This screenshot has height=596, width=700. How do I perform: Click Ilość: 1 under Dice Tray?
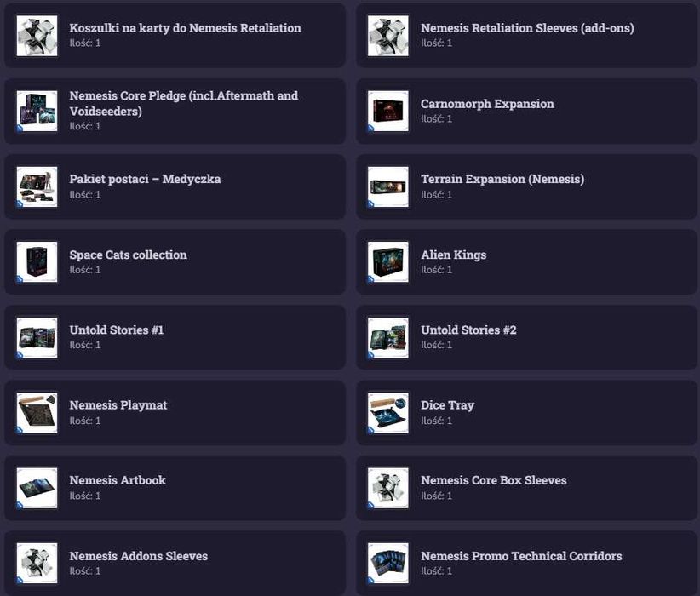pos(437,421)
